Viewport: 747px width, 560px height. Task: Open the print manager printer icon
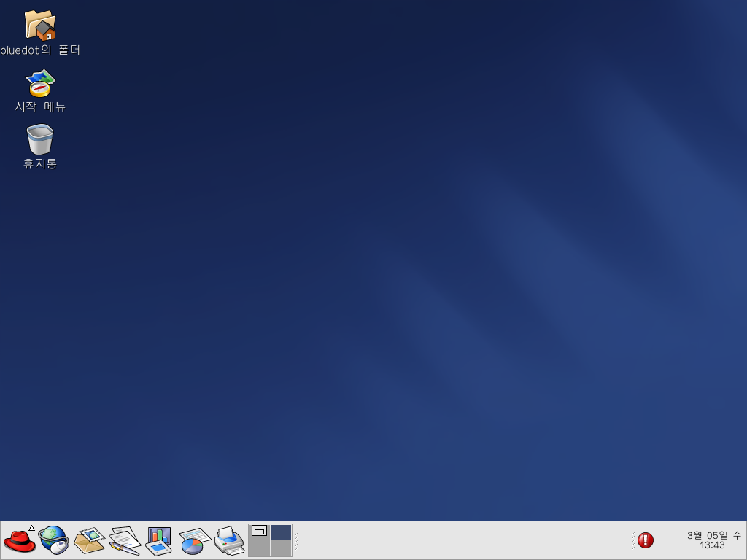click(x=229, y=540)
